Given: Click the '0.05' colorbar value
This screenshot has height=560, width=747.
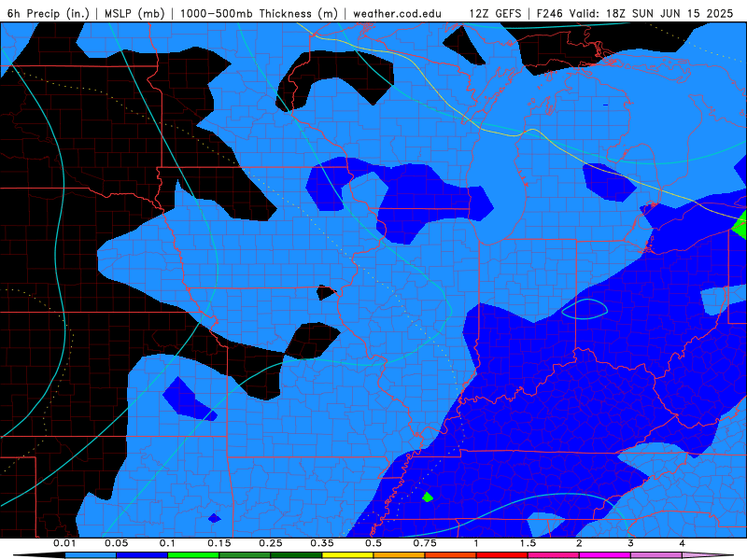Looking at the screenshot, I should point(116,543).
